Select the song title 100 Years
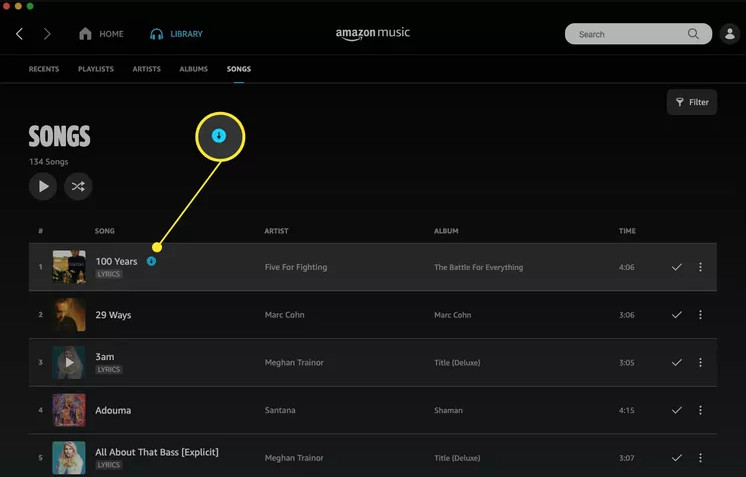 [x=116, y=261]
